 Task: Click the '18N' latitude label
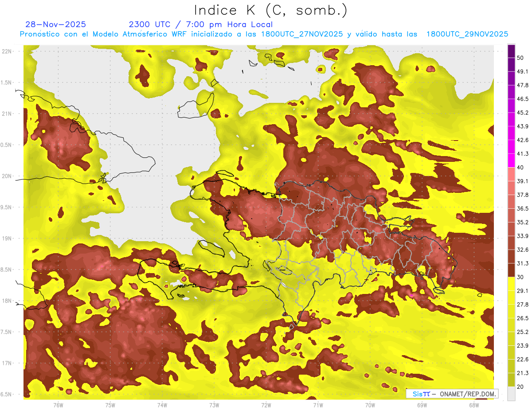[7, 301]
